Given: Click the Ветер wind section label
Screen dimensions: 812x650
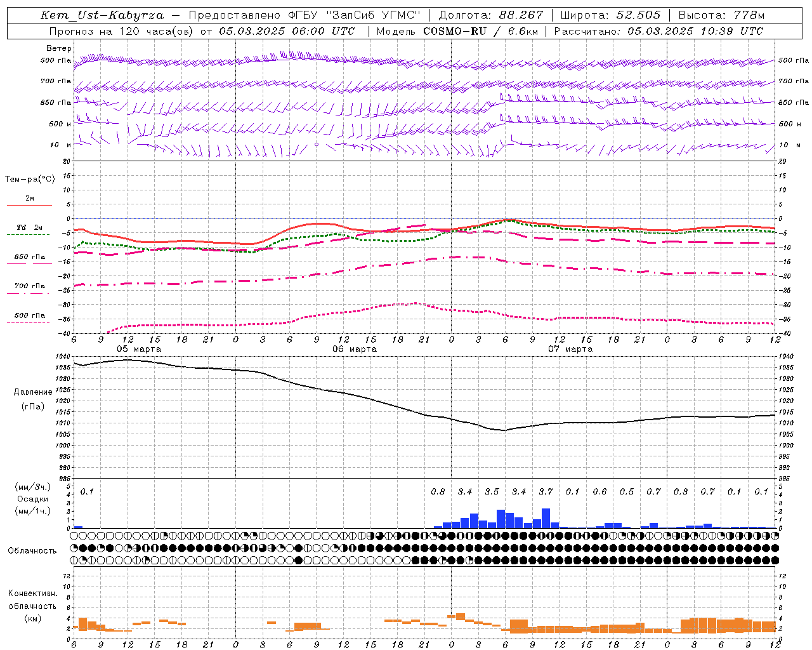Looking at the screenshot, I should 59,48.
